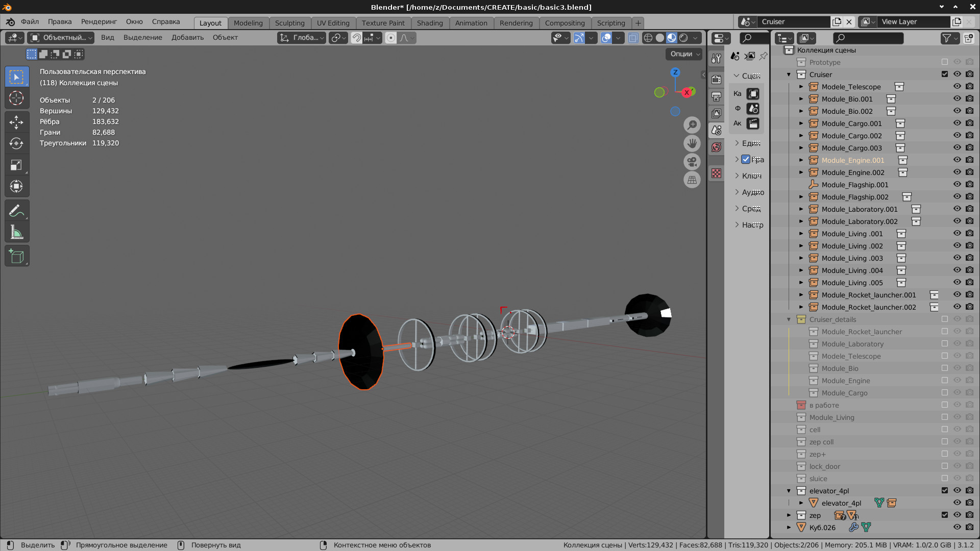Open the object mode dropdown
Image resolution: width=980 pixels, height=551 pixels.
[61, 38]
